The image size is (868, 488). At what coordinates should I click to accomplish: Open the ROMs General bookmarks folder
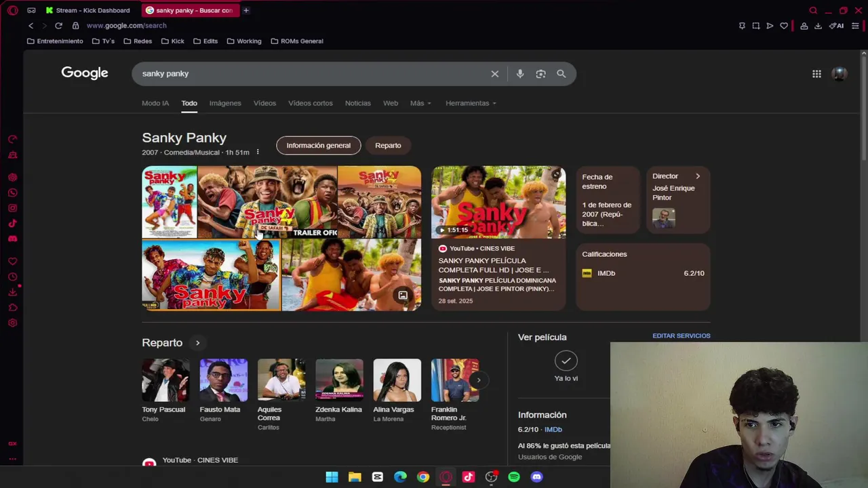tap(297, 41)
